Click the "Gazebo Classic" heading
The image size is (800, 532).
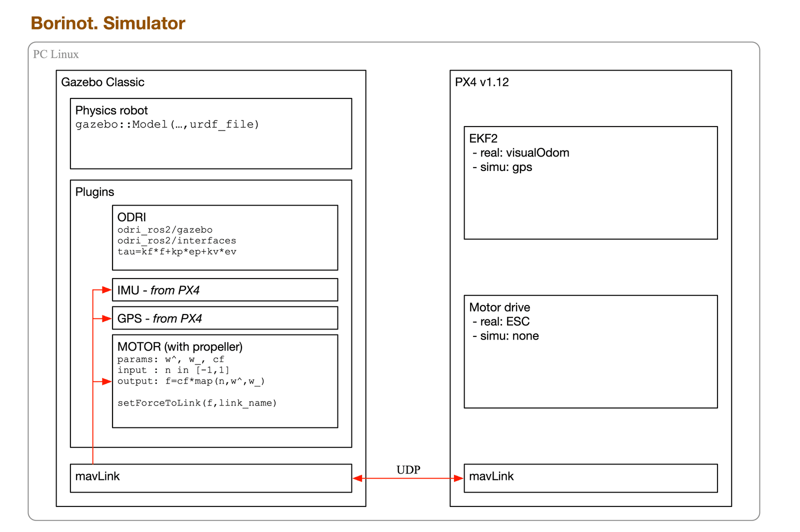[102, 82]
